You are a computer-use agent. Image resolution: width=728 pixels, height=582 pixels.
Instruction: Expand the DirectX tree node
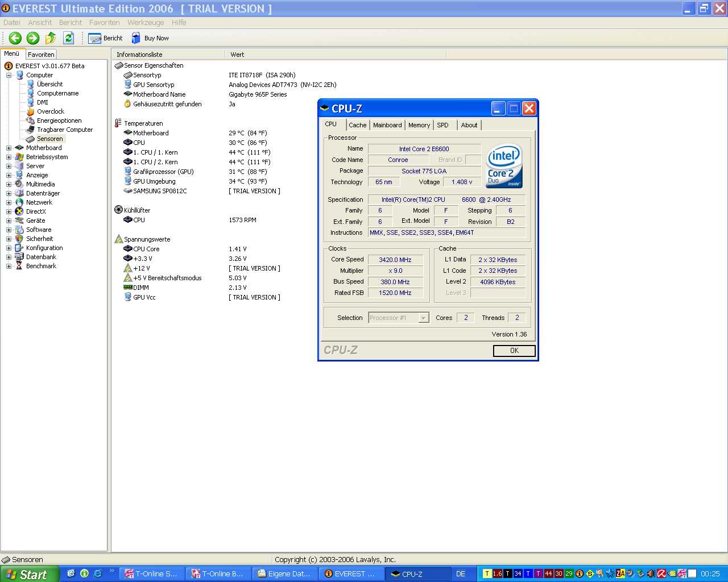point(9,211)
